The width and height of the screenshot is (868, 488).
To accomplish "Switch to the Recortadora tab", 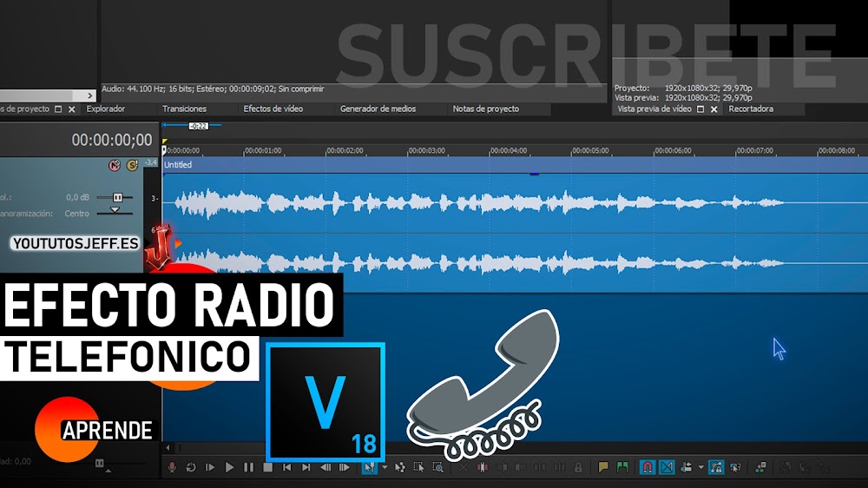I will pyautogui.click(x=751, y=109).
